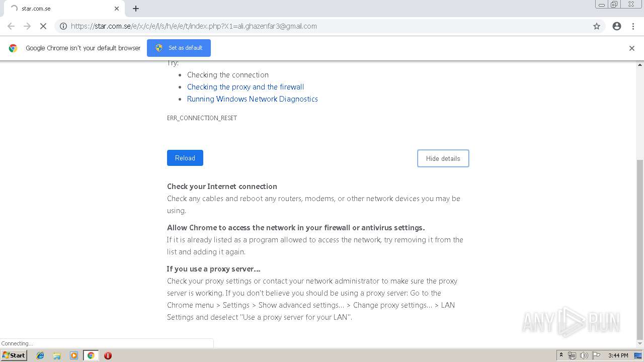Click the scrollbar down arrow
The height and width of the screenshot is (362, 644).
[x=640, y=344]
